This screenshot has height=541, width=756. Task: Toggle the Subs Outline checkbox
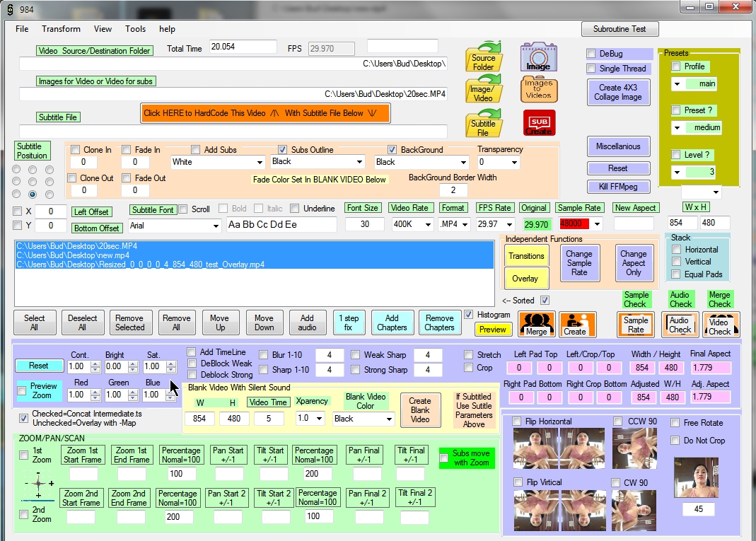click(283, 149)
